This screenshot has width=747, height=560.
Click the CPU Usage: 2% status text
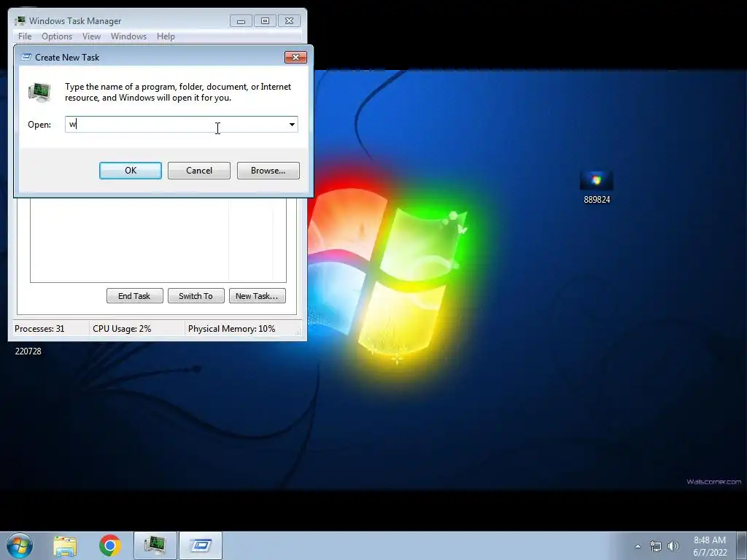click(x=122, y=329)
